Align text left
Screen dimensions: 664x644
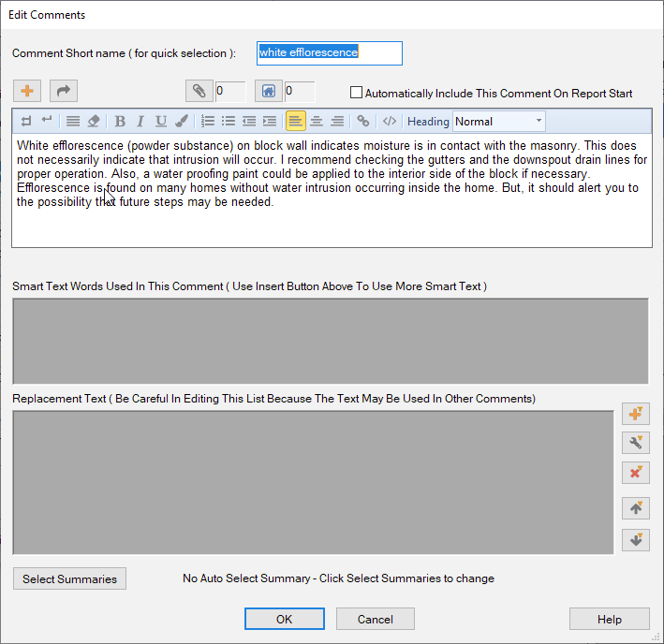(x=296, y=122)
